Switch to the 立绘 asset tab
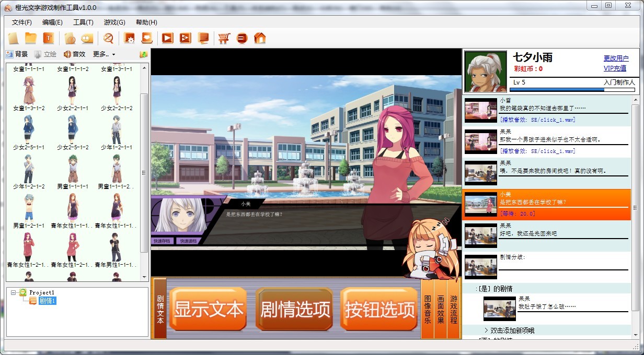Image resolution: width=644 pixels, height=355 pixels. click(45, 54)
